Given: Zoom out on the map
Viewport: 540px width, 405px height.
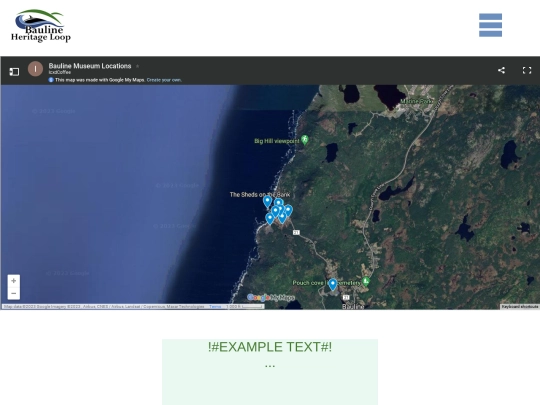Looking at the screenshot, I should pyautogui.click(x=14, y=293).
